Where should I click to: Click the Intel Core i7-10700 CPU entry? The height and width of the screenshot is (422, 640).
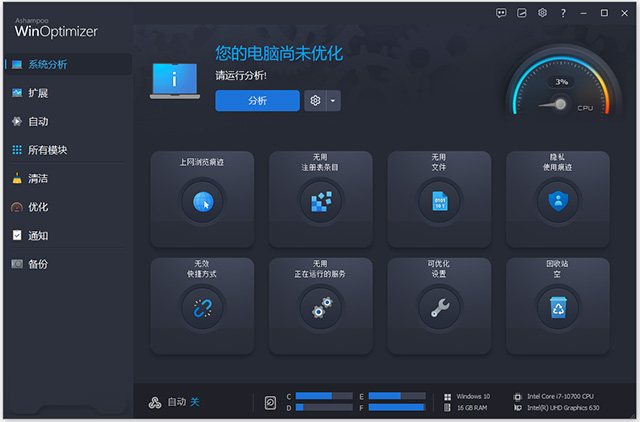(x=554, y=396)
